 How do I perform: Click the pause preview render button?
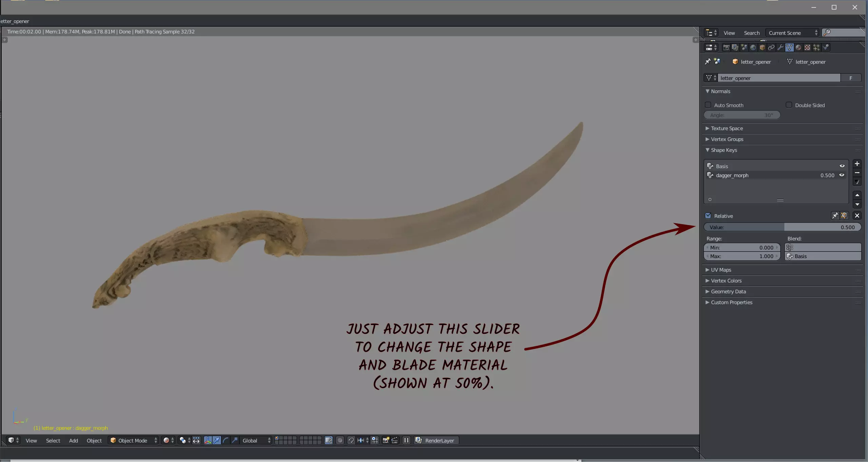point(406,440)
